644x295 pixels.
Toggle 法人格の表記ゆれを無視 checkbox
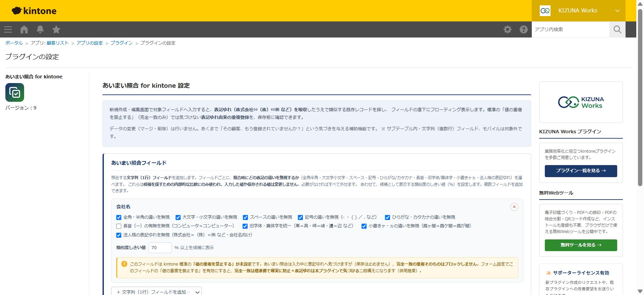[x=119, y=235]
